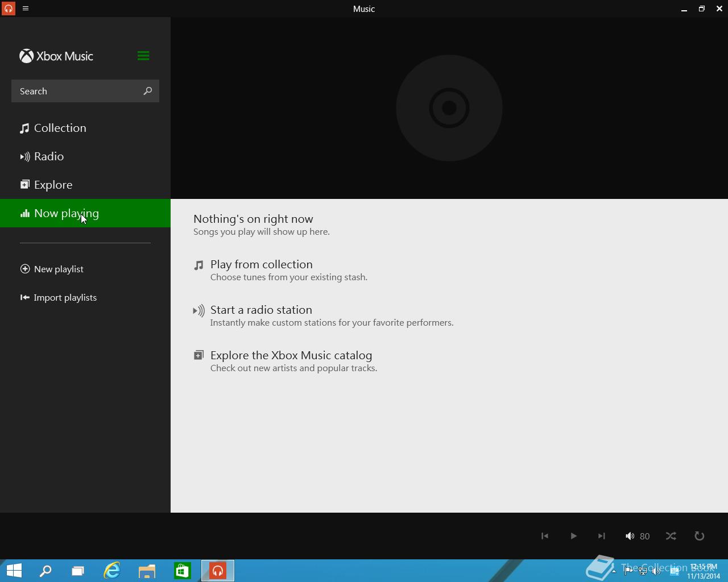Click the network icon in system tray
This screenshot has height=582, width=728.
pos(643,571)
